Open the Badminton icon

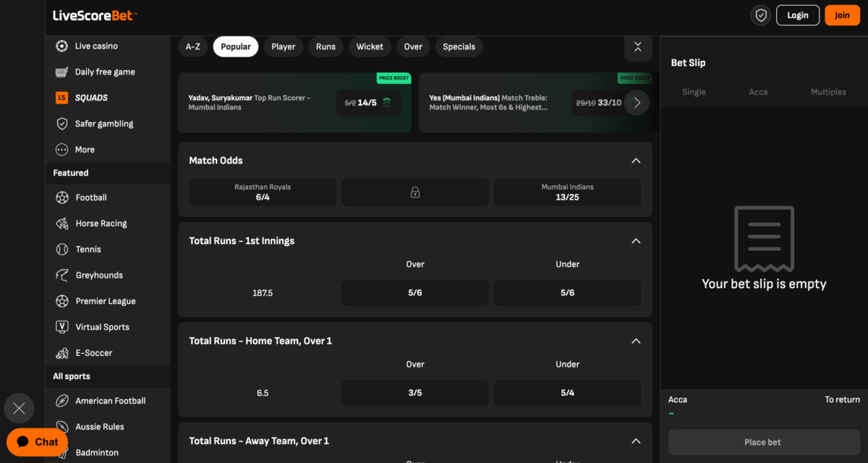tap(62, 453)
